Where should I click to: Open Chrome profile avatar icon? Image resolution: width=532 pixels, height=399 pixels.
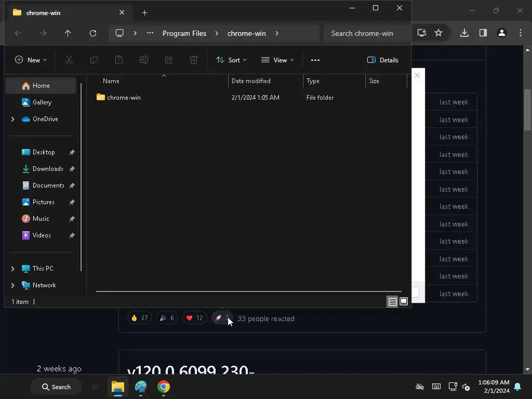click(502, 33)
